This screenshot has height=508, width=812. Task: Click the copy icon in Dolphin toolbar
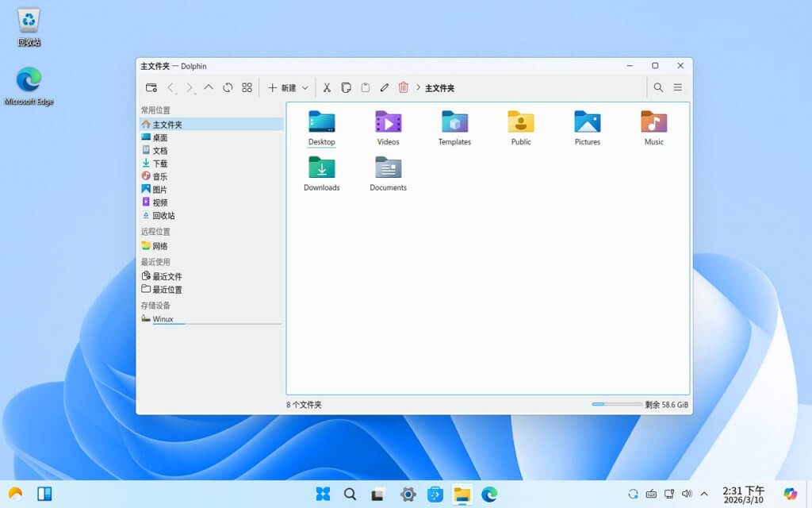point(346,87)
